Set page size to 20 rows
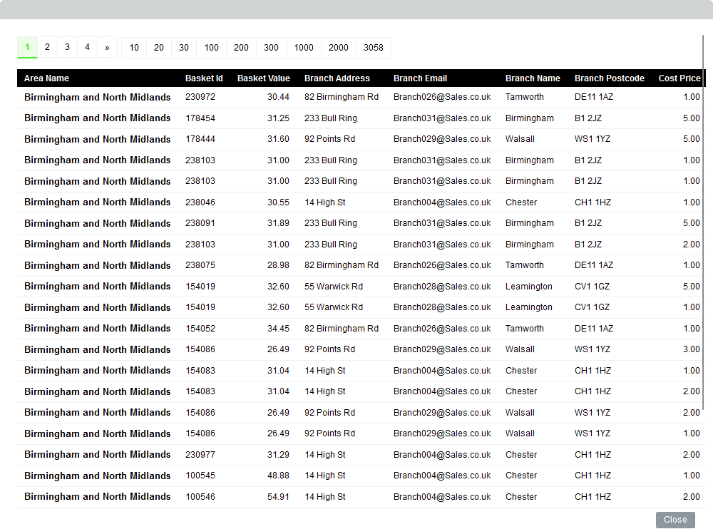Screen dimensions: 713x529 pyautogui.click(x=159, y=47)
